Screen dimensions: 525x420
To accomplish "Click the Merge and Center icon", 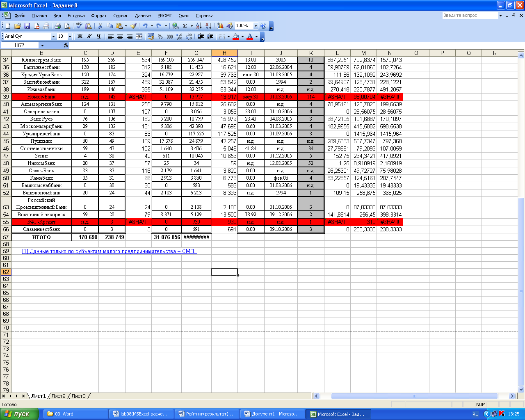I will 139,37.
